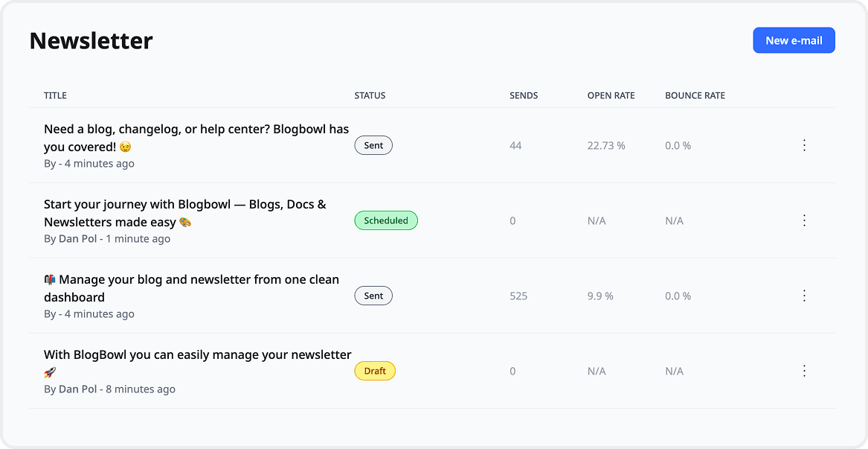This screenshot has height=449, width=868.
Task: Open three-dot menu for 'Start your journey' email
Action: pyautogui.click(x=804, y=220)
